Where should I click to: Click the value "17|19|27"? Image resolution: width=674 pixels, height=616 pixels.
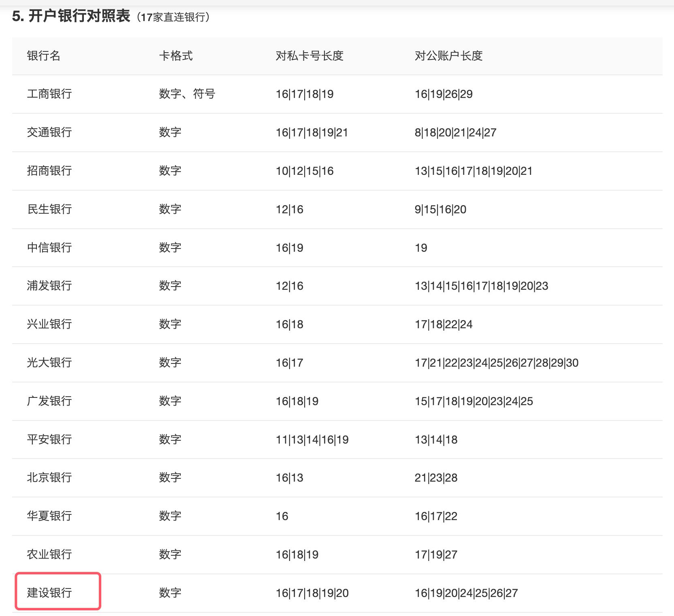coord(436,555)
